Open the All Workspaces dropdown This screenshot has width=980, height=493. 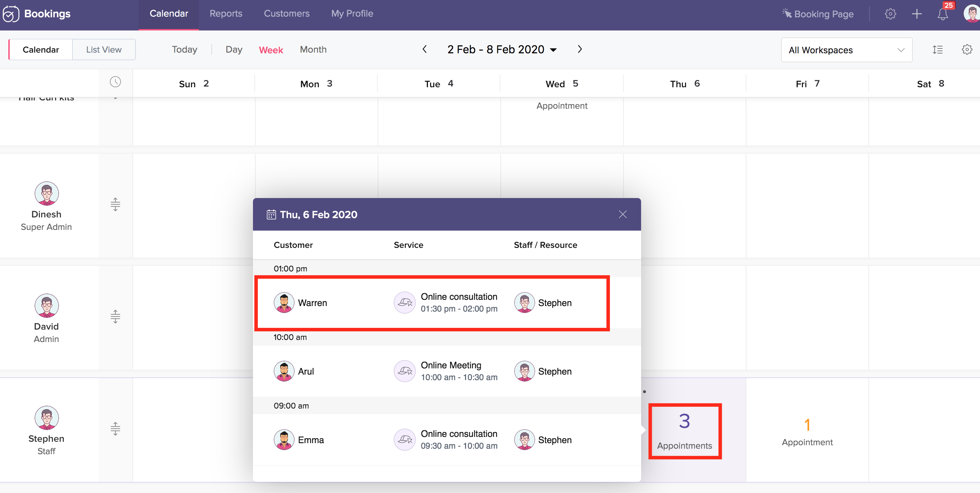[x=846, y=50]
